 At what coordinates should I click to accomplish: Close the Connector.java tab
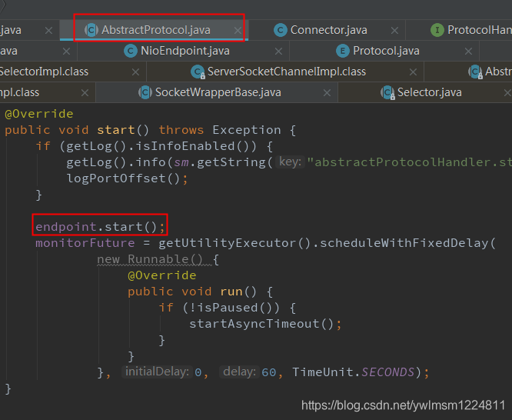coord(394,31)
